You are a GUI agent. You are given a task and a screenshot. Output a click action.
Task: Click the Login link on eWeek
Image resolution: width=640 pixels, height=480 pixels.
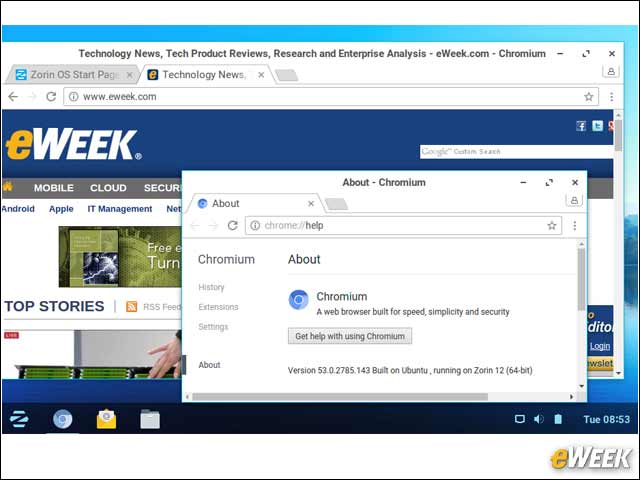click(x=600, y=347)
